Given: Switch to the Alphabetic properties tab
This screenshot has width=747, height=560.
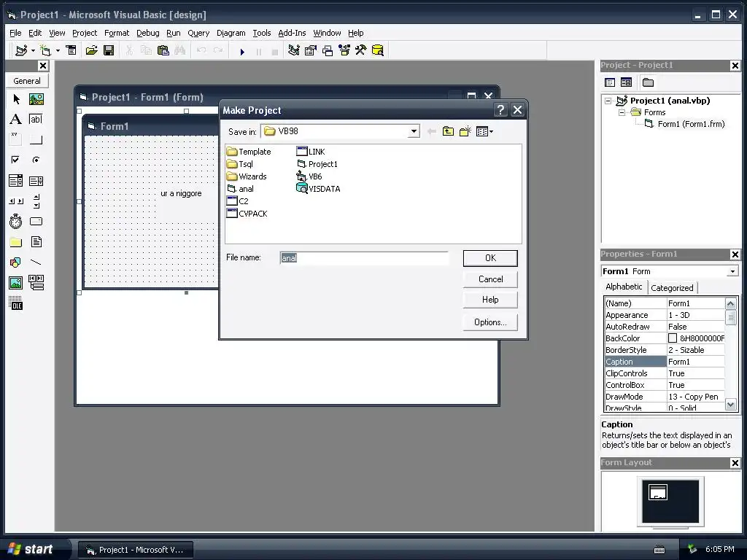Looking at the screenshot, I should (624, 287).
